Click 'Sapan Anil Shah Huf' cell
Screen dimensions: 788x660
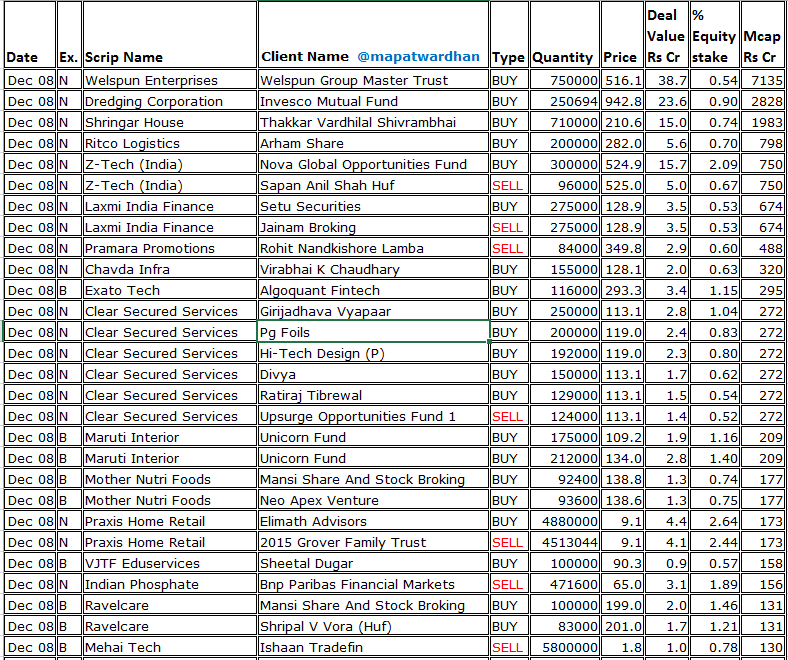point(373,185)
